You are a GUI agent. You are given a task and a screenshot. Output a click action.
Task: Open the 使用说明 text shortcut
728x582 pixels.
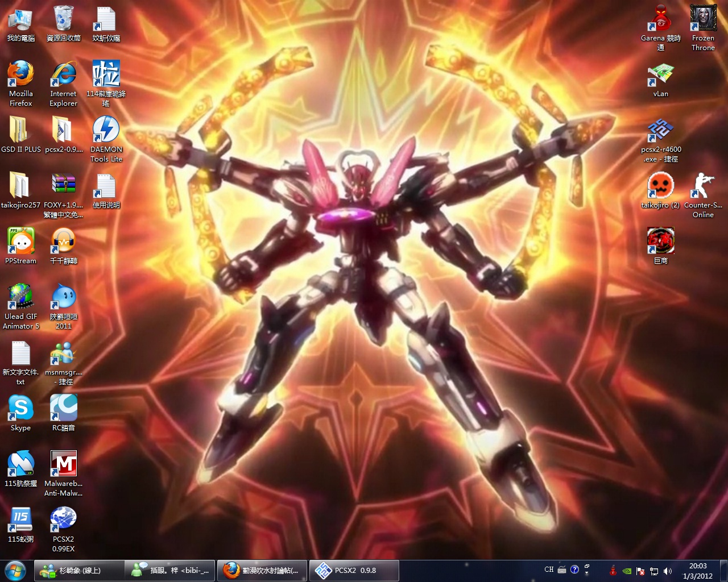click(106, 190)
